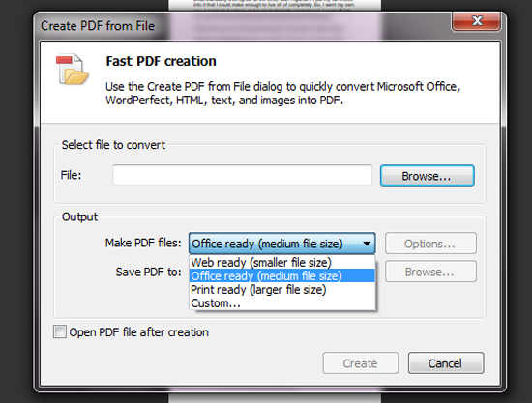This screenshot has width=532, height=403.
Task: Cancel the PDF creation dialog
Action: (446, 363)
